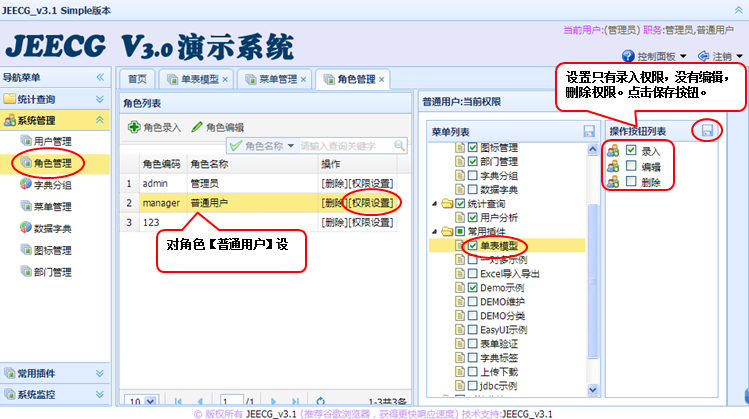This screenshot has height=419, width=749.
Task: Check the Excel导入导出 checkbox
Action: coord(472,273)
